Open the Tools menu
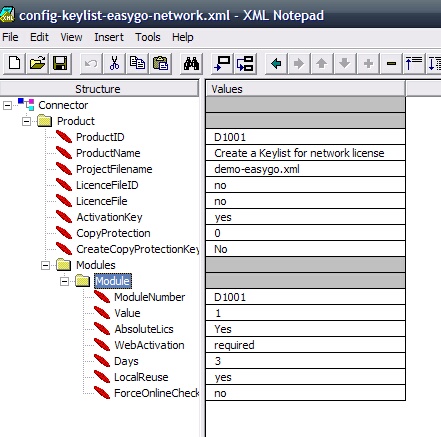441x437 pixels. coord(148,37)
